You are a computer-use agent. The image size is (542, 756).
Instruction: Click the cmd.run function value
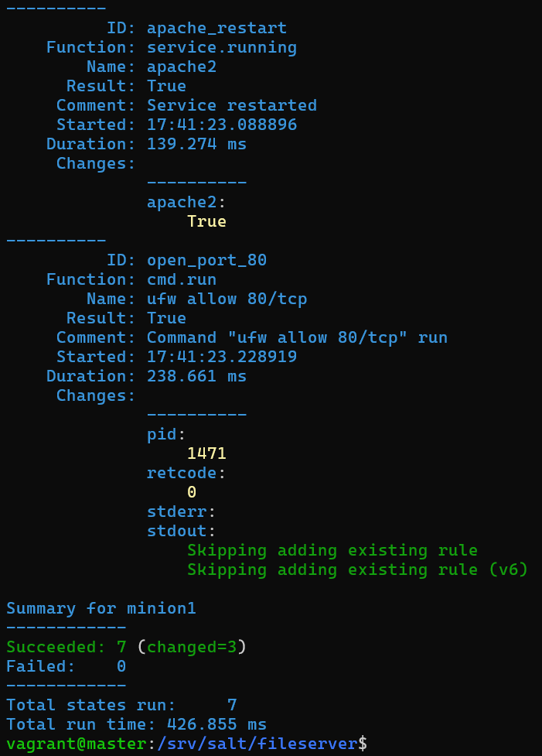[x=182, y=280]
